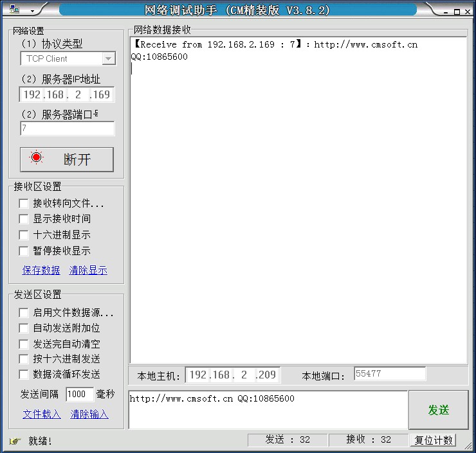Image resolution: width=476 pixels, height=453 pixels.
Task: Maximize the network debug assistant window
Action: tap(457, 12)
